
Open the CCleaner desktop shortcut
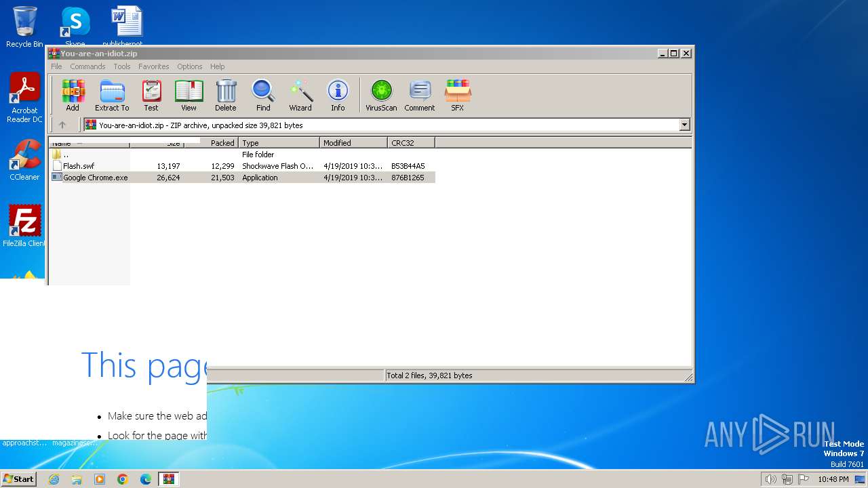(x=24, y=160)
